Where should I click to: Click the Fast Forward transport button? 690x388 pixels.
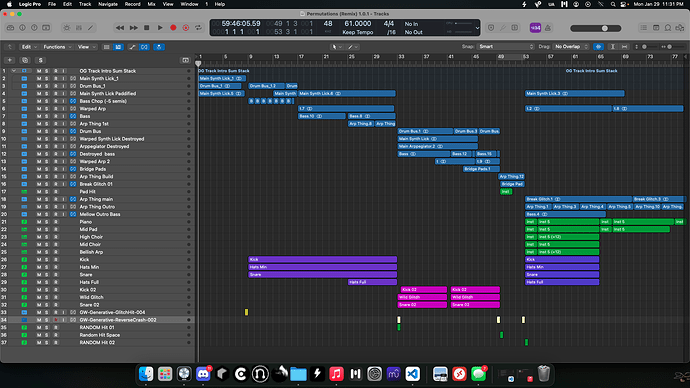coord(133,28)
